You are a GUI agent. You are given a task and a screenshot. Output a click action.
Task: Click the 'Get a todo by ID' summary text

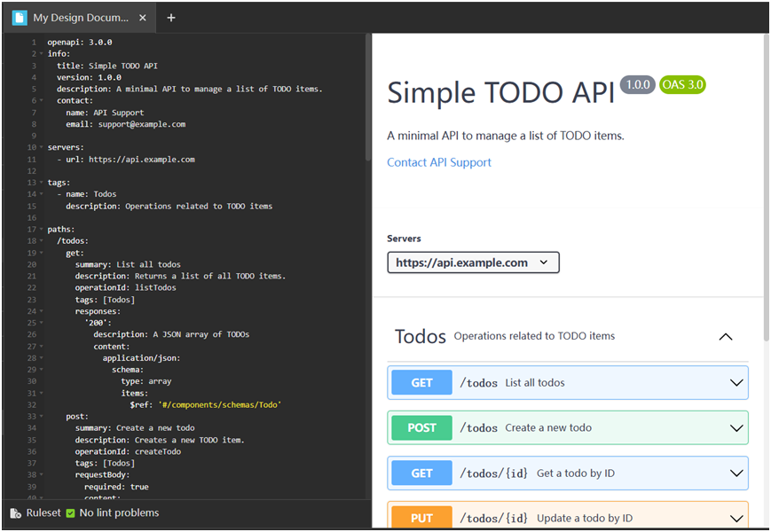click(x=575, y=473)
